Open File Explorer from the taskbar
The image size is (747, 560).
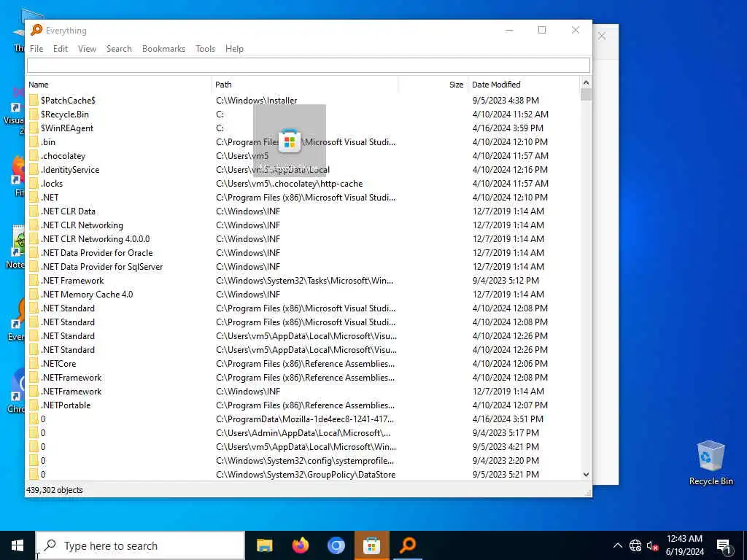pyautogui.click(x=264, y=545)
